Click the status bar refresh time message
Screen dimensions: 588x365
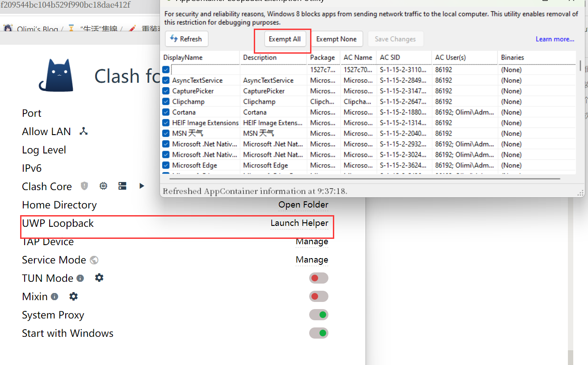255,191
